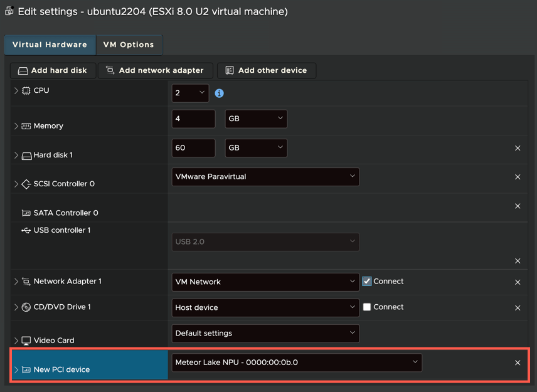
Task: Open the CPU count dropdown
Action: 190,93
